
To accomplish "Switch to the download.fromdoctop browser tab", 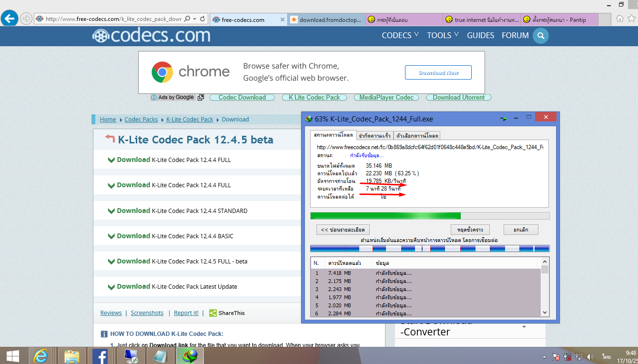I will (326, 20).
